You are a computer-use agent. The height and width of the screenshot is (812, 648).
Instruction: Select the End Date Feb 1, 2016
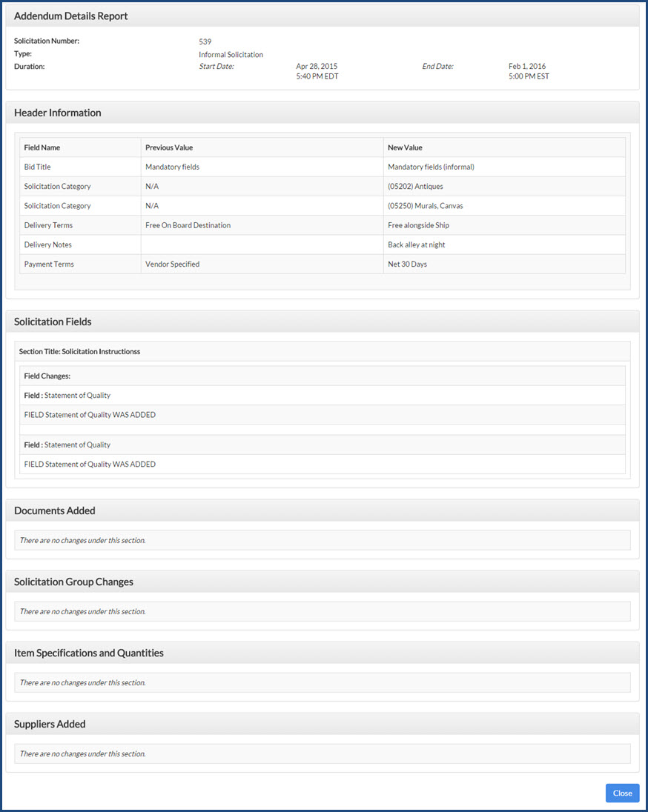pos(526,66)
